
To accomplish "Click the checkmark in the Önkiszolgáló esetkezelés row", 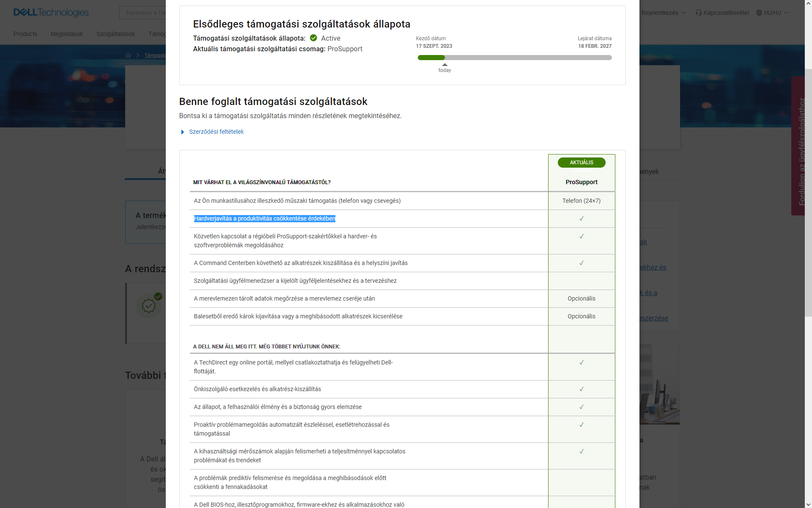I will click(582, 389).
